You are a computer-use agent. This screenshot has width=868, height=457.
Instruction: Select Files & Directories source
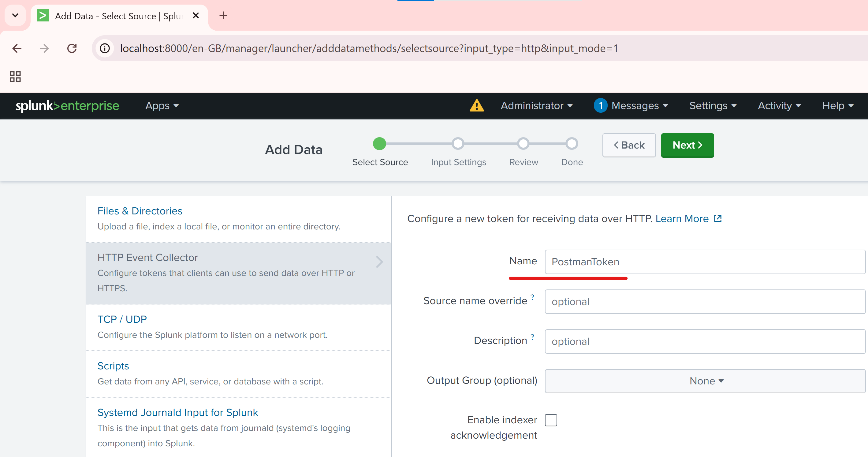click(140, 211)
